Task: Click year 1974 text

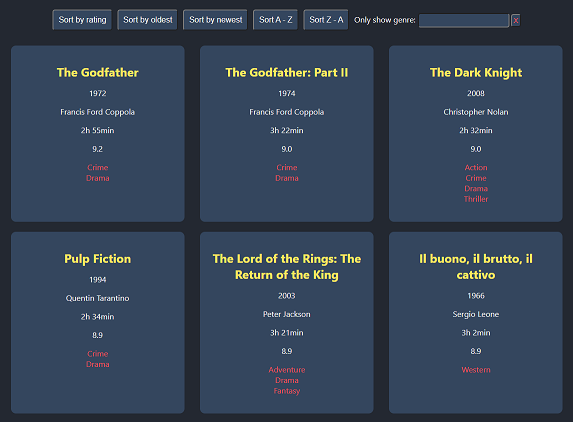Action: [286, 93]
